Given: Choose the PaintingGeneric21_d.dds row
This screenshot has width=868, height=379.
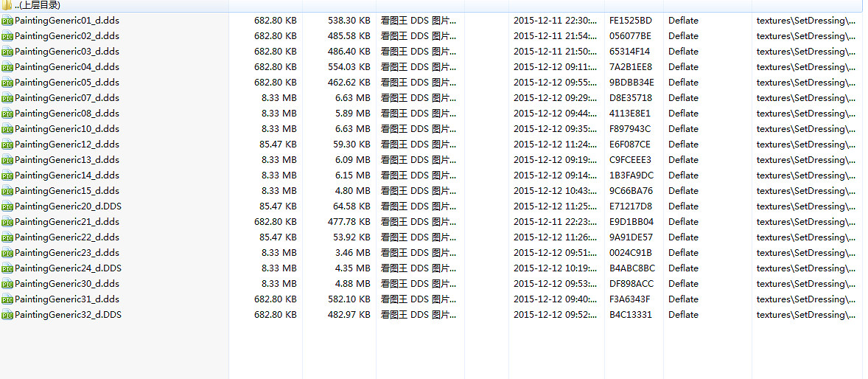Looking at the screenshot, I should pos(67,222).
